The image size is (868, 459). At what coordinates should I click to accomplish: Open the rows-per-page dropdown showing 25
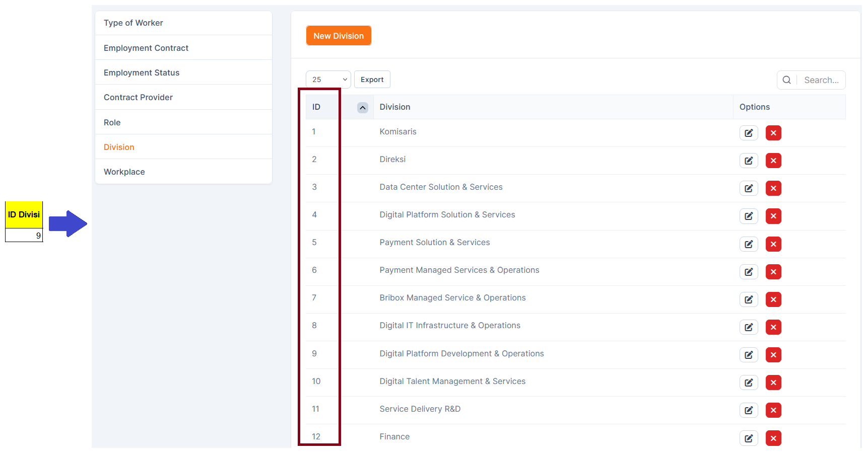pos(328,80)
